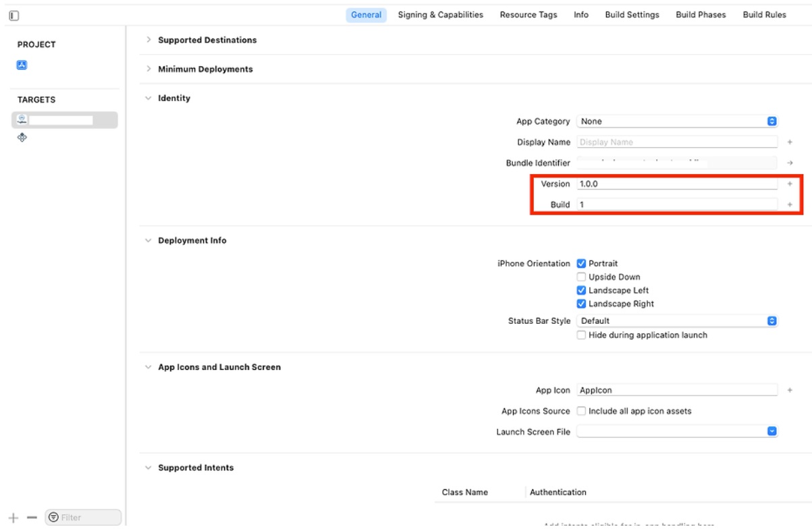Screen dimensions: 812x529
Task: Uncheck the Portrait orientation checkbox
Action: tap(582, 263)
